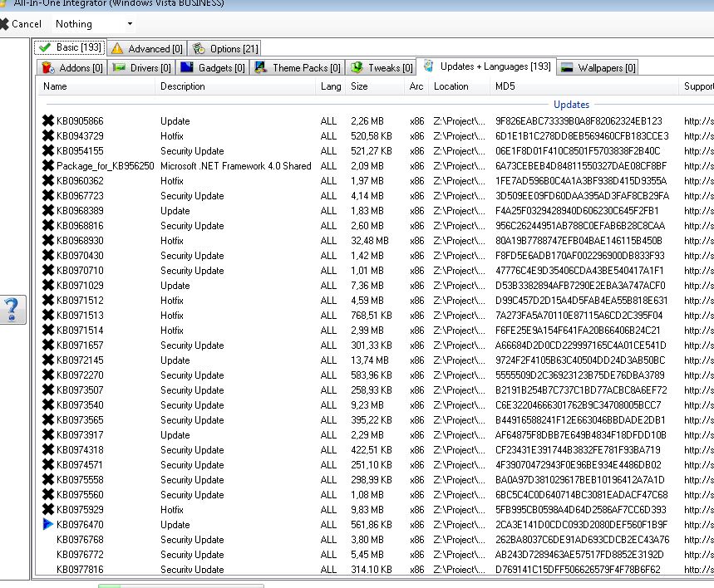Click MD5 value starting with 9F826EABC733
Viewport: 714px width, 588px height.
[579, 120]
